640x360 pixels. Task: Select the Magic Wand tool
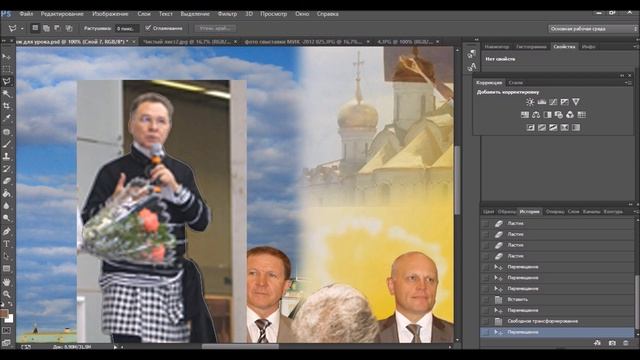7,94
